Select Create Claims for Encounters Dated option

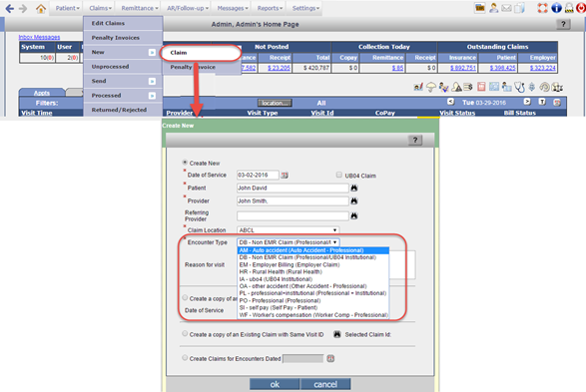tap(185, 358)
